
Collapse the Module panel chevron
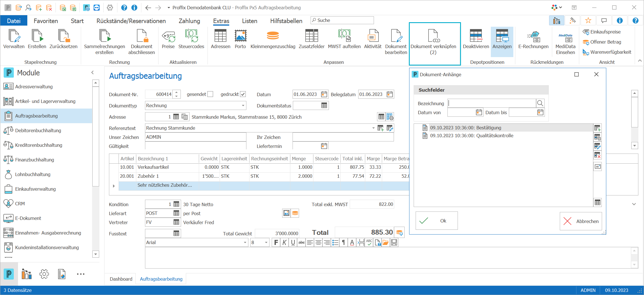pos(92,73)
